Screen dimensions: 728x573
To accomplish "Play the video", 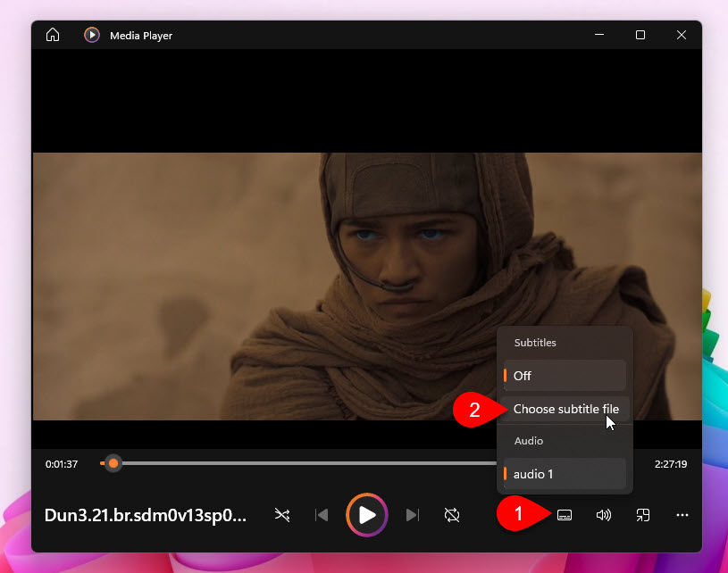I will click(367, 515).
